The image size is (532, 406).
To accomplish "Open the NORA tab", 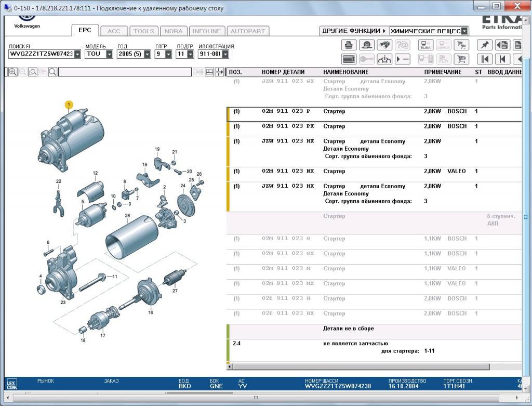I will [174, 31].
